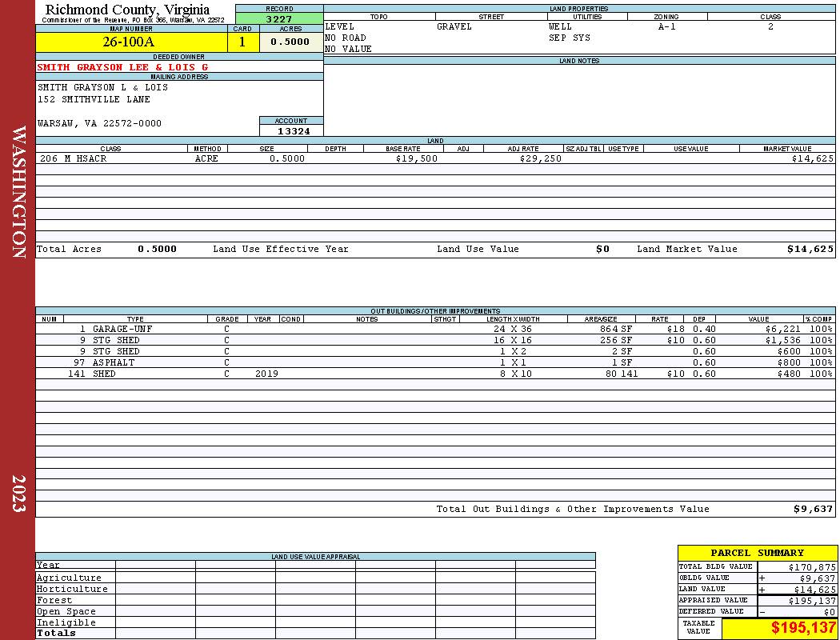Image resolution: width=840 pixels, height=640 pixels.
Task: Click the card number 1 cell
Action: click(242, 42)
